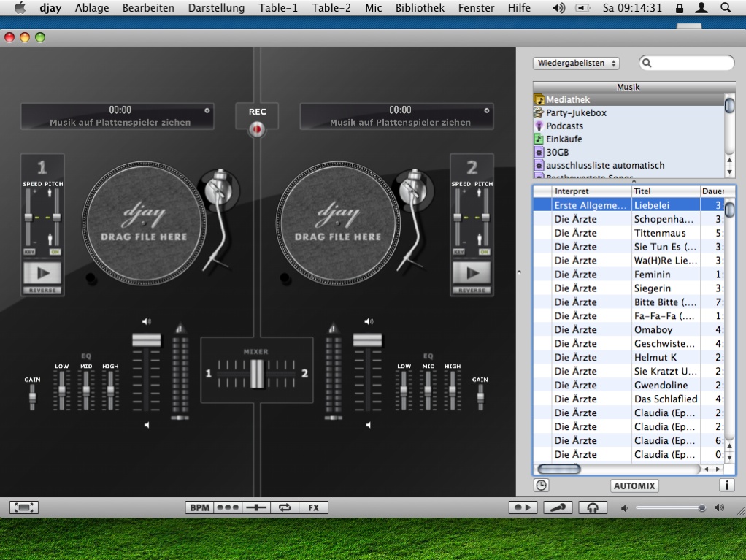Select the track Liebelei

tap(628, 205)
